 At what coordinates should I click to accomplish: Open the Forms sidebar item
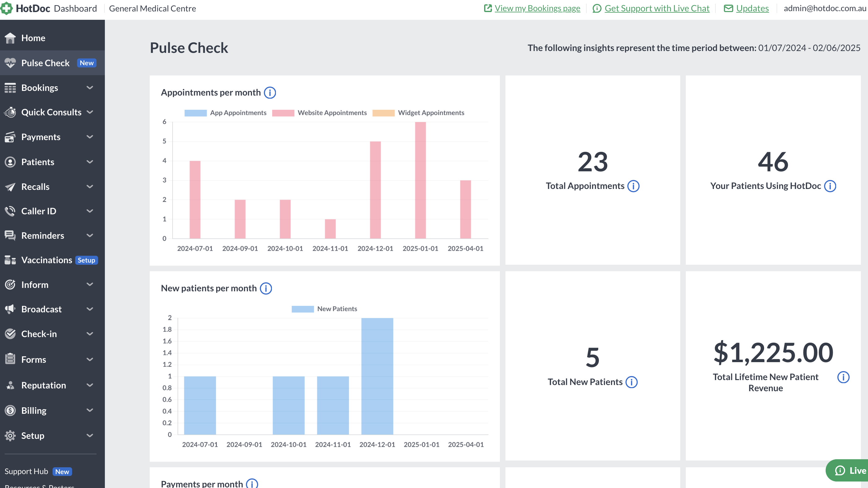click(52, 359)
